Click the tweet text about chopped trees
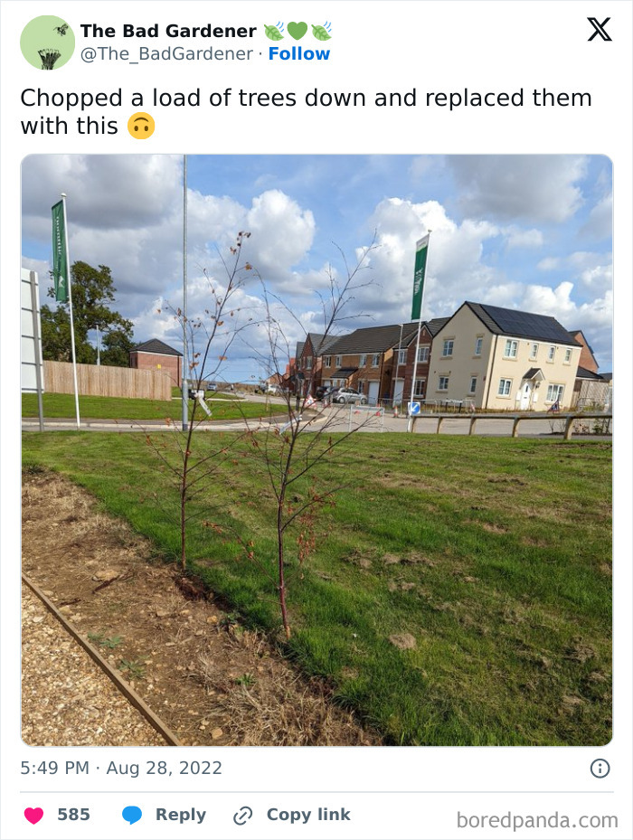Viewport: 633px width, 840px height. [x=306, y=112]
